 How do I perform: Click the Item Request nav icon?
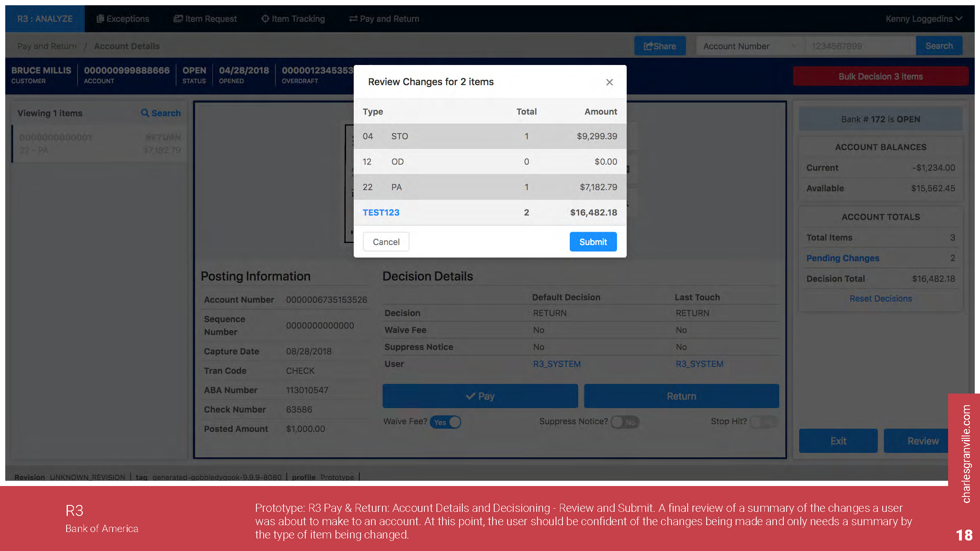click(178, 19)
